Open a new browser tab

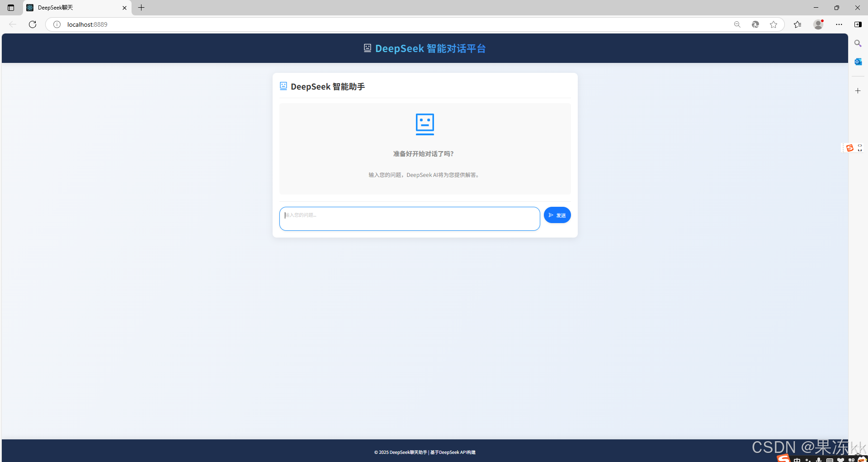142,8
